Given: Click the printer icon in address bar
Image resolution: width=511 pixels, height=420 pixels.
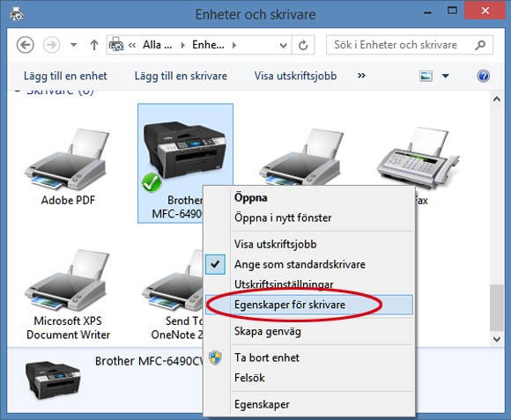Looking at the screenshot, I should coord(116,44).
